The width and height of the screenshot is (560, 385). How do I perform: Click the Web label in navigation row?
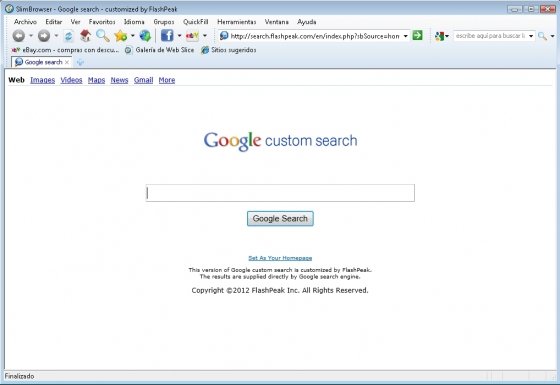[x=16, y=80]
